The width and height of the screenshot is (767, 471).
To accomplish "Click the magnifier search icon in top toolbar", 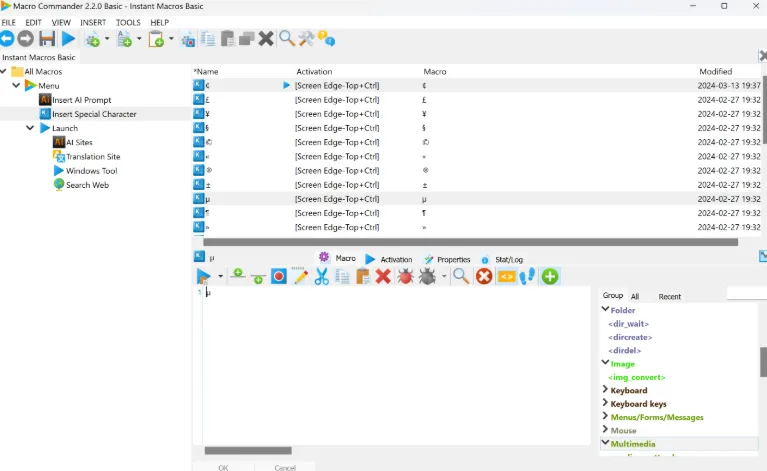I will pyautogui.click(x=287, y=39).
